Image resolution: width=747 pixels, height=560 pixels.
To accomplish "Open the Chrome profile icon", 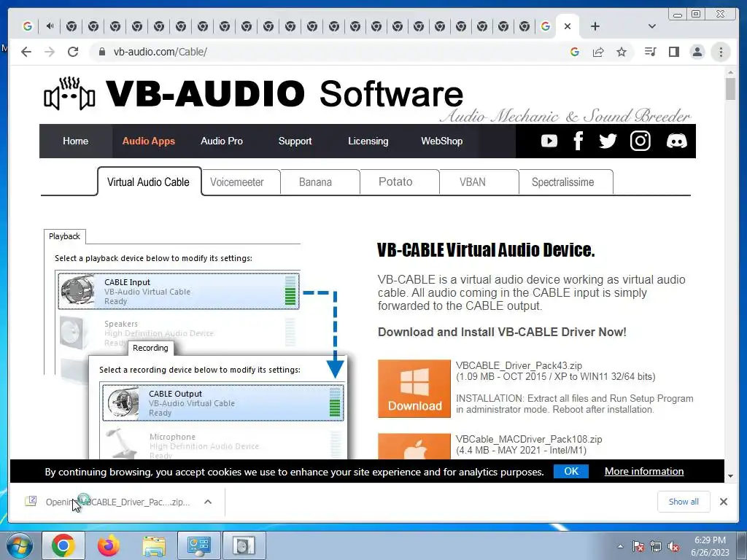I will pyautogui.click(x=697, y=52).
